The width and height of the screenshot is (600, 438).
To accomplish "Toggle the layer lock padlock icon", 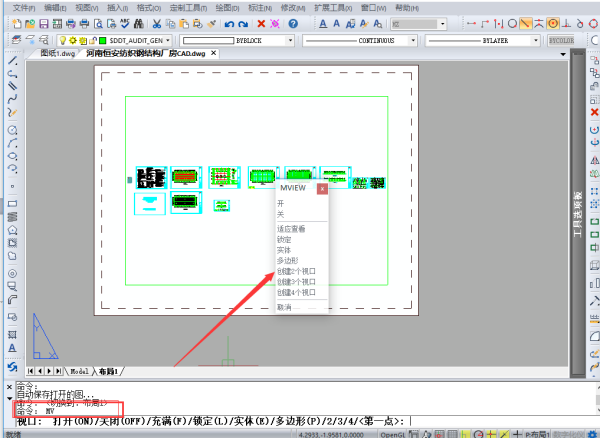I will (92, 40).
